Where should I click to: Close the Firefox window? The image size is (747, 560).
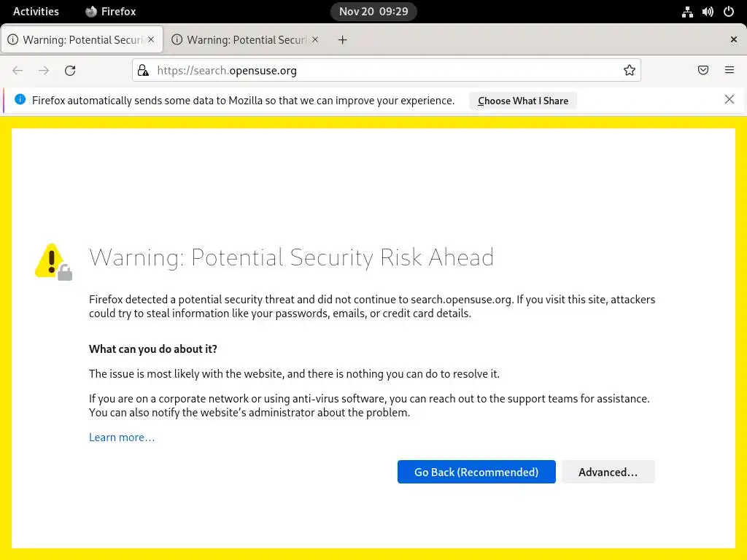[x=734, y=39]
